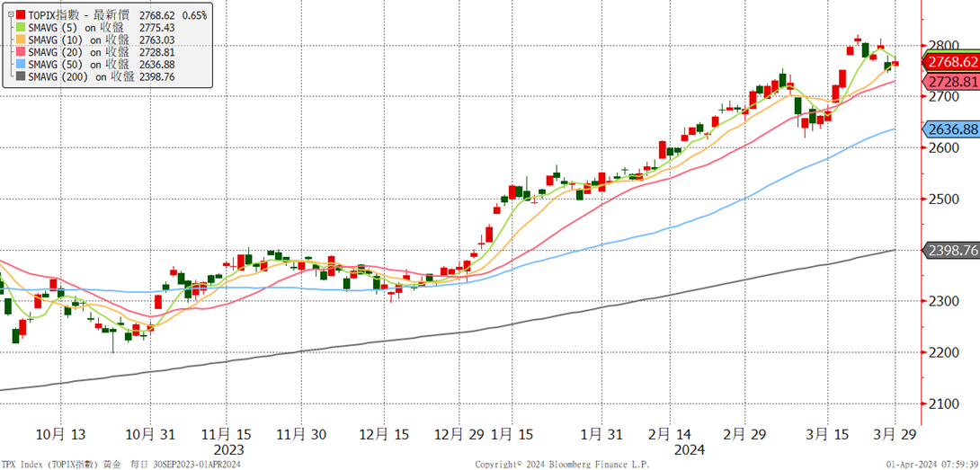Click the 2500 y-axis label

[x=942, y=200]
